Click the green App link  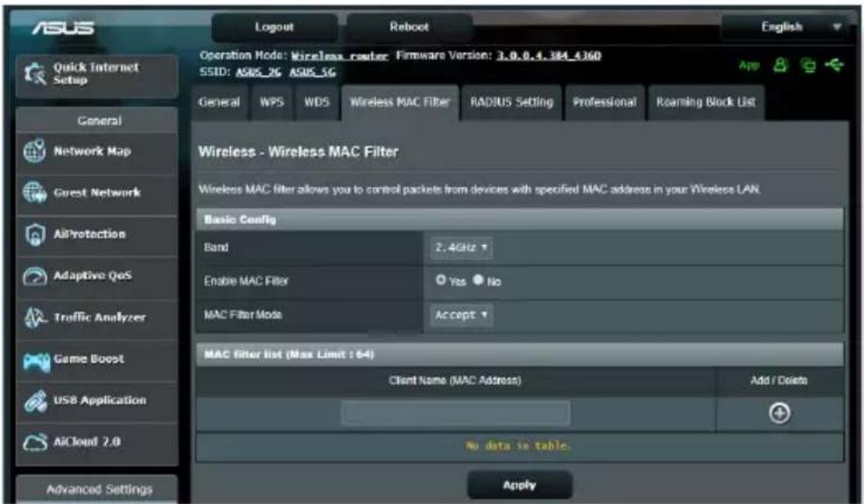point(748,66)
